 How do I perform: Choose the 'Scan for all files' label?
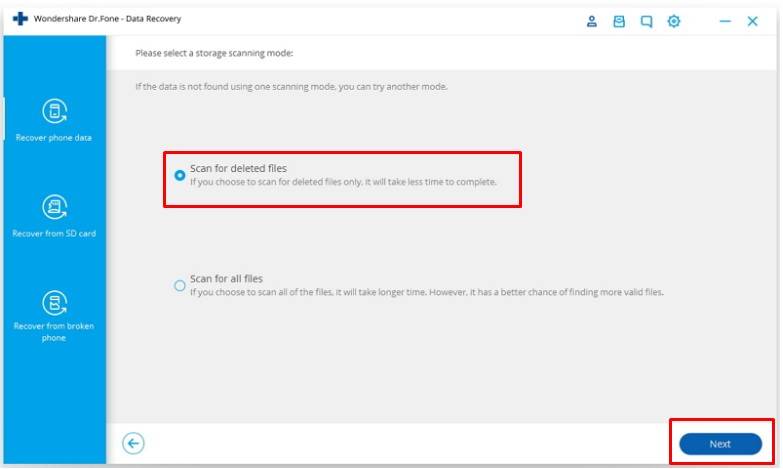click(x=226, y=278)
